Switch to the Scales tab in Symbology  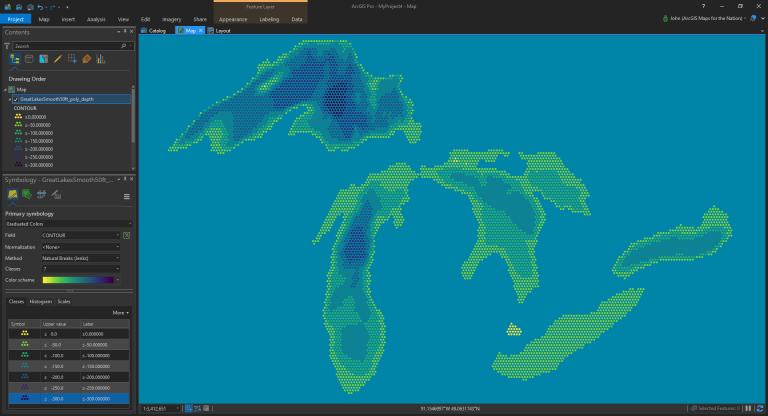64,302
